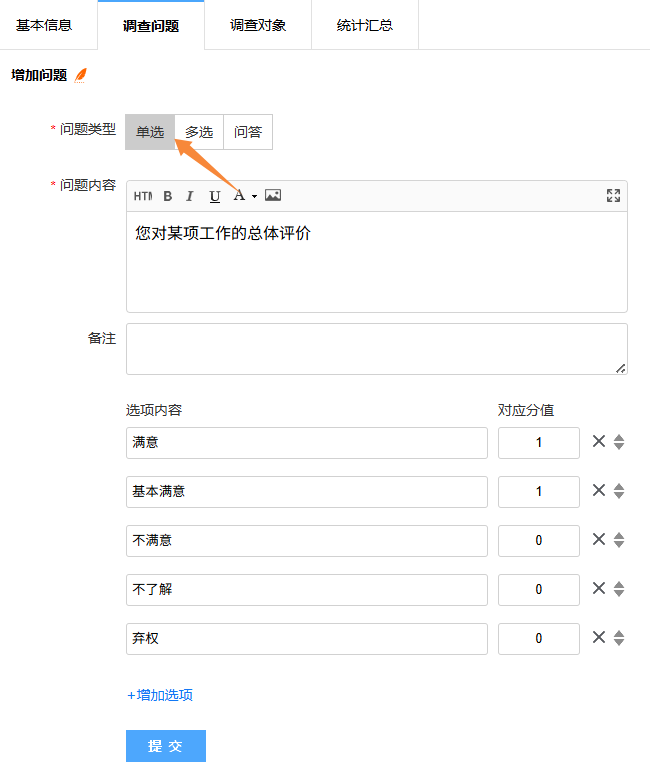Screen dimensions: 650x774
Task: Toggle bold formatting in editor toolbar
Action: pyautogui.click(x=168, y=196)
